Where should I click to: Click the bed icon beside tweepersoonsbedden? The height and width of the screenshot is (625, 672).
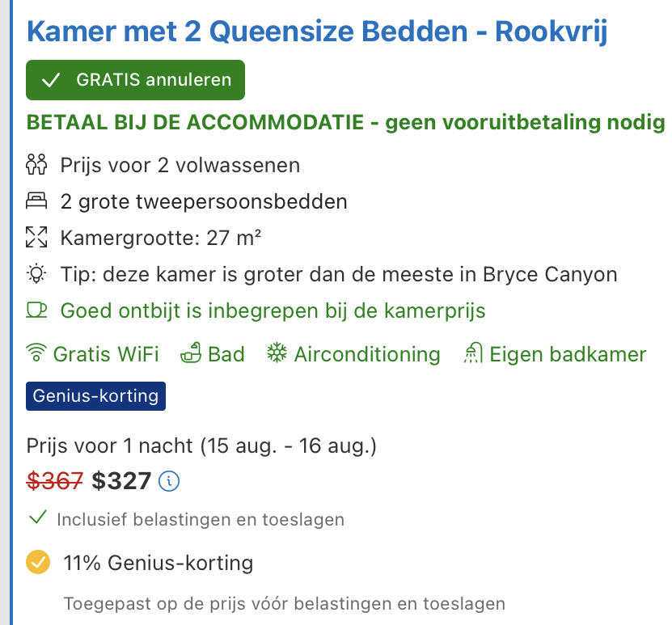[37, 201]
